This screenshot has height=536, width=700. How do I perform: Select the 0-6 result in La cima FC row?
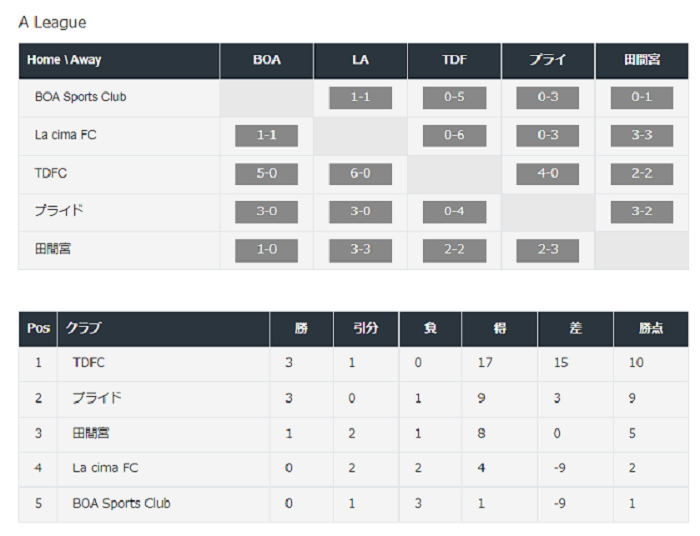pyautogui.click(x=454, y=136)
